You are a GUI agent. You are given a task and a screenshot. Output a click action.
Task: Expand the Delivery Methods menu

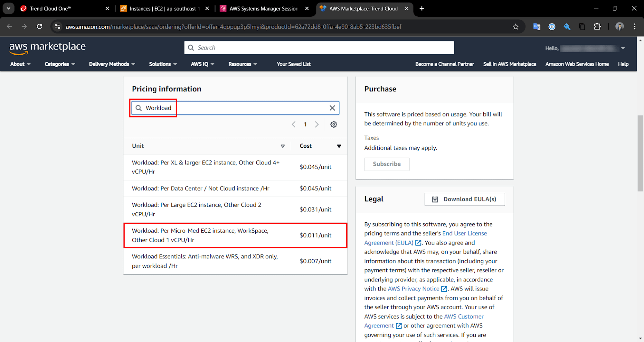[x=112, y=64]
